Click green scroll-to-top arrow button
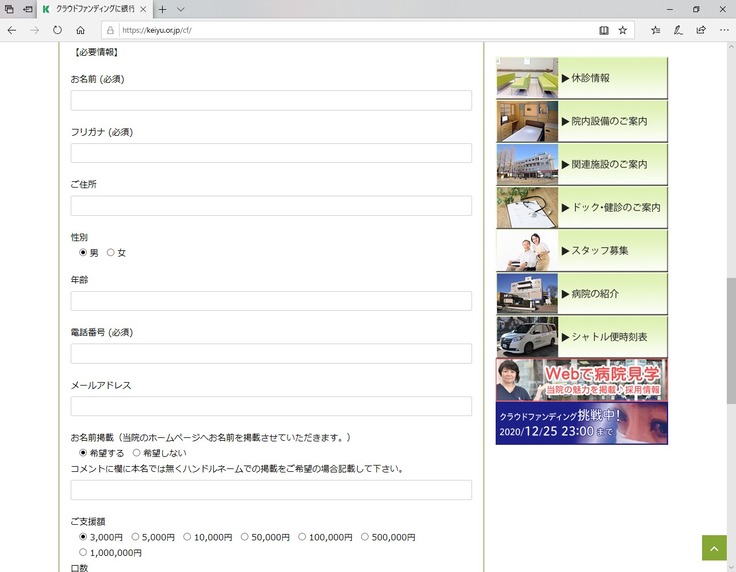The height and width of the screenshot is (572, 736). point(714,547)
